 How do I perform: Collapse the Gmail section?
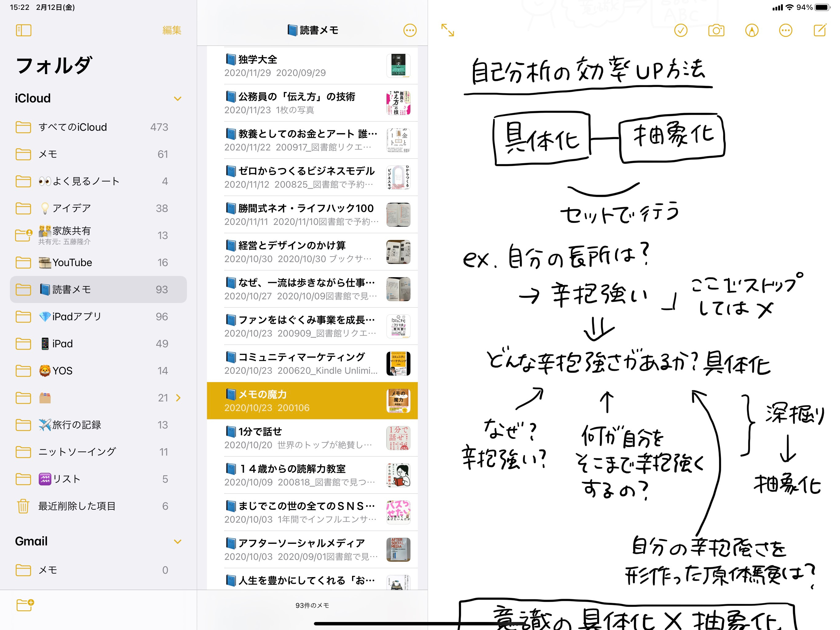[177, 542]
